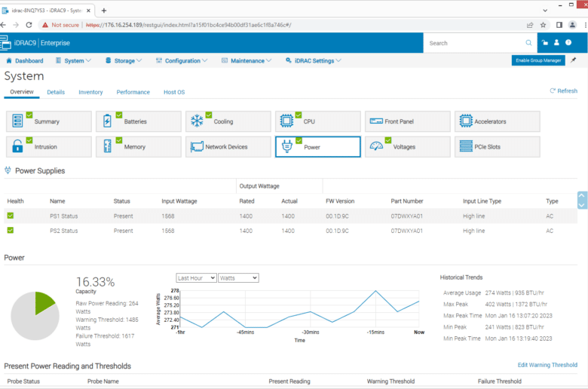Click the Enable Group Manager button
This screenshot has height=389, width=588.
coord(538,60)
